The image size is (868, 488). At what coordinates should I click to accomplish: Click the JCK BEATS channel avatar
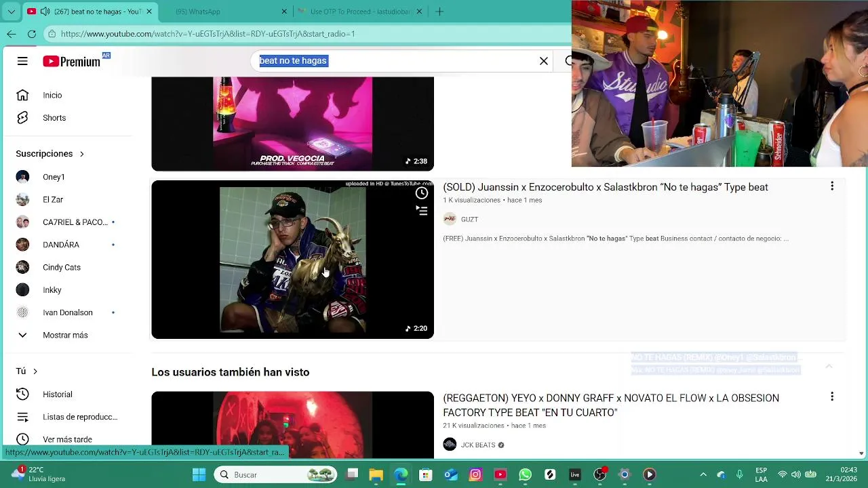(450, 445)
